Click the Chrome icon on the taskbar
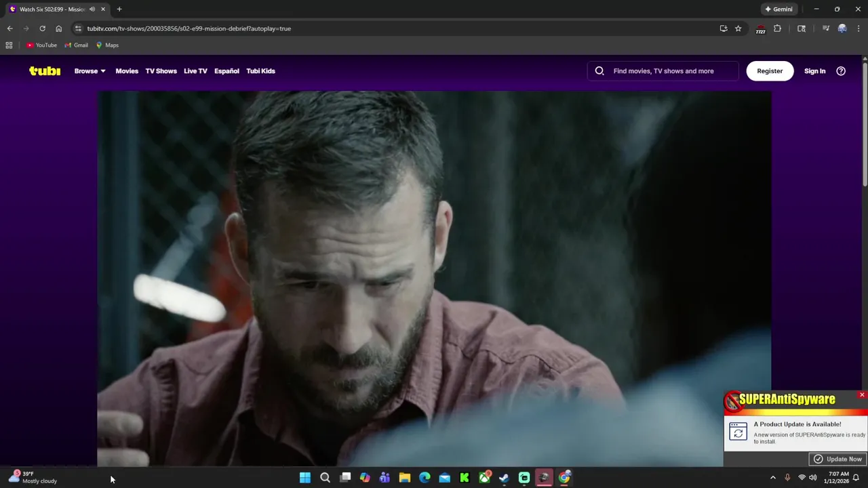The width and height of the screenshot is (868, 488). (x=564, y=478)
